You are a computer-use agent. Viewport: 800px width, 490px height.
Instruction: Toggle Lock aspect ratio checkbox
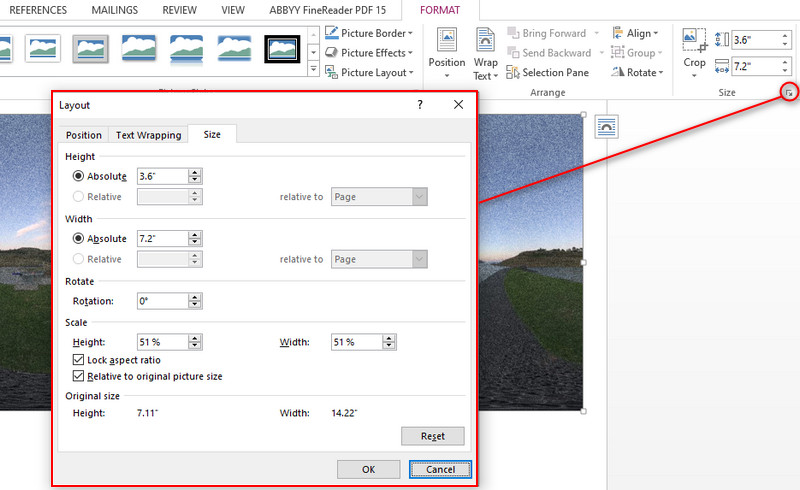coord(80,360)
